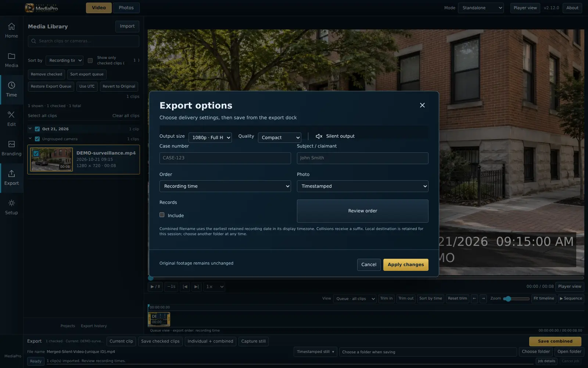Click the Subject / claimant input field
Screen dimensions: 588x368
(363, 158)
